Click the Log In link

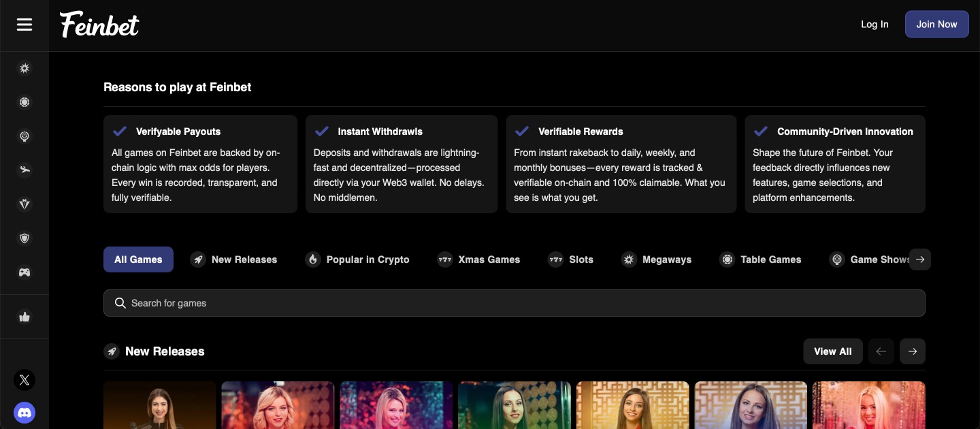coord(875,25)
